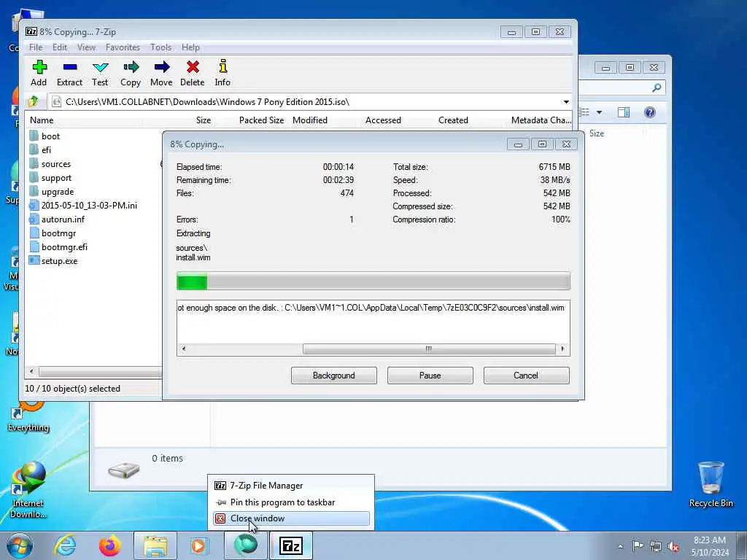Open the Tools menu
The image size is (747, 560).
[161, 47]
